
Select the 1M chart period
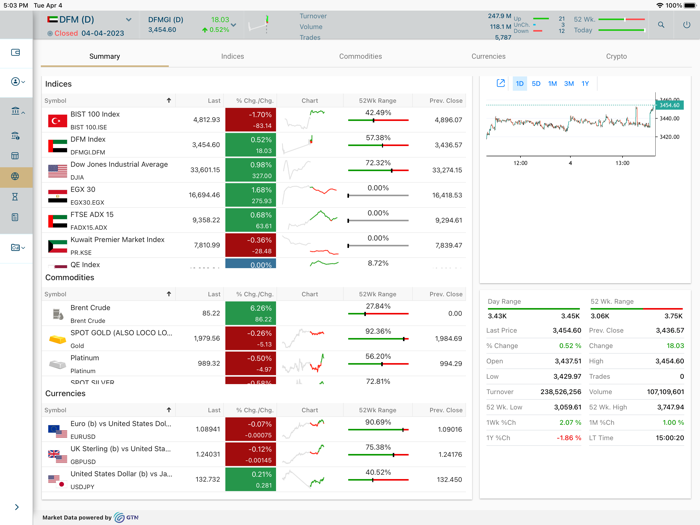tap(553, 83)
